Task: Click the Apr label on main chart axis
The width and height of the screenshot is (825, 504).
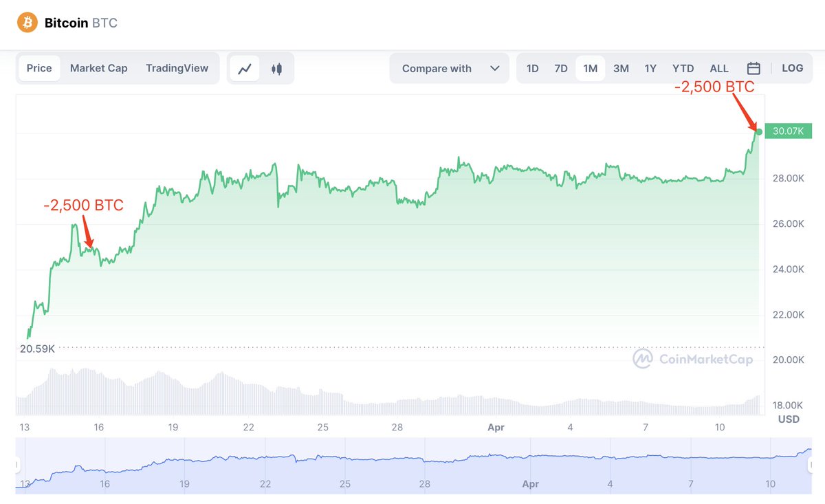Action: [x=496, y=427]
